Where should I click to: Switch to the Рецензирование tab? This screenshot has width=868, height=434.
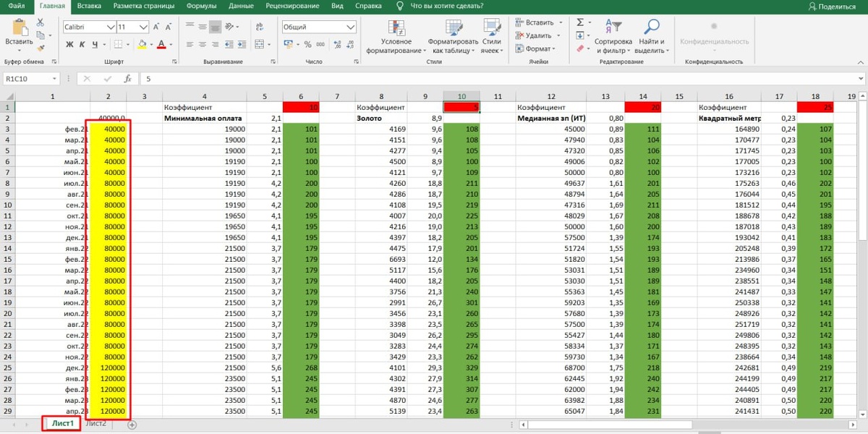pos(292,6)
